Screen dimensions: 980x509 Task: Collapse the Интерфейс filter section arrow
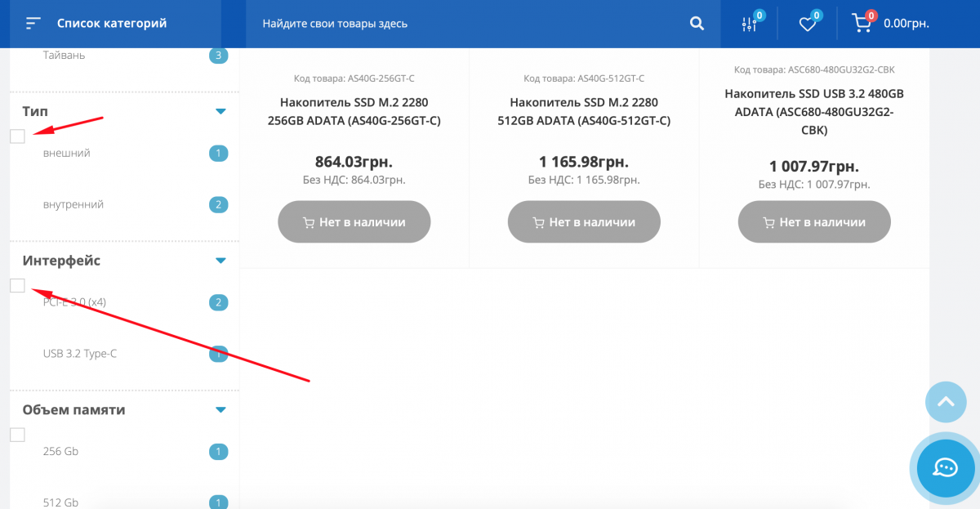tap(220, 261)
